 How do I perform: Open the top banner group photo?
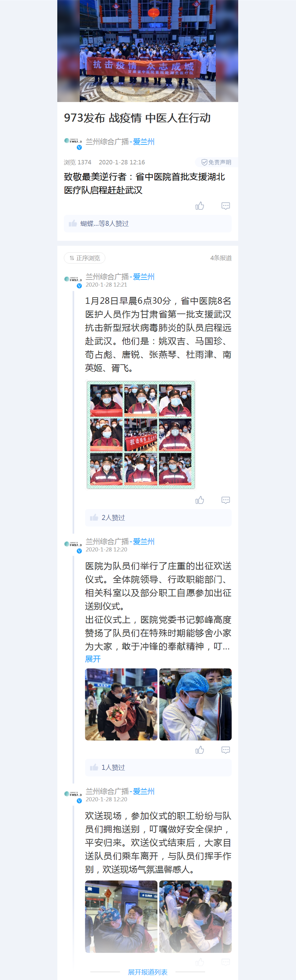[x=148, y=51]
